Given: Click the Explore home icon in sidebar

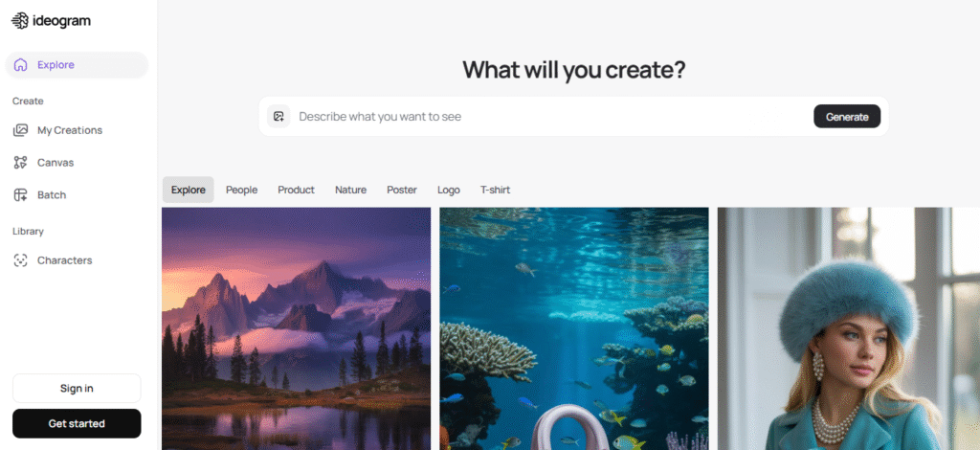Looking at the screenshot, I should pyautogui.click(x=21, y=65).
